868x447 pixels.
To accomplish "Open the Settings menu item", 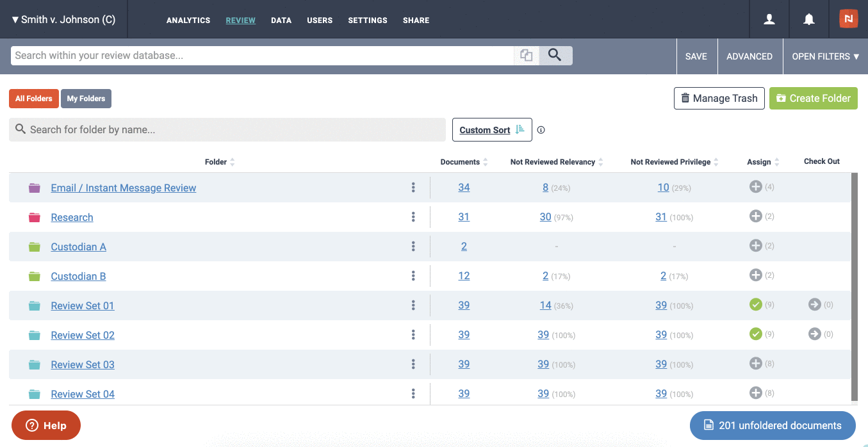I will pyautogui.click(x=368, y=20).
